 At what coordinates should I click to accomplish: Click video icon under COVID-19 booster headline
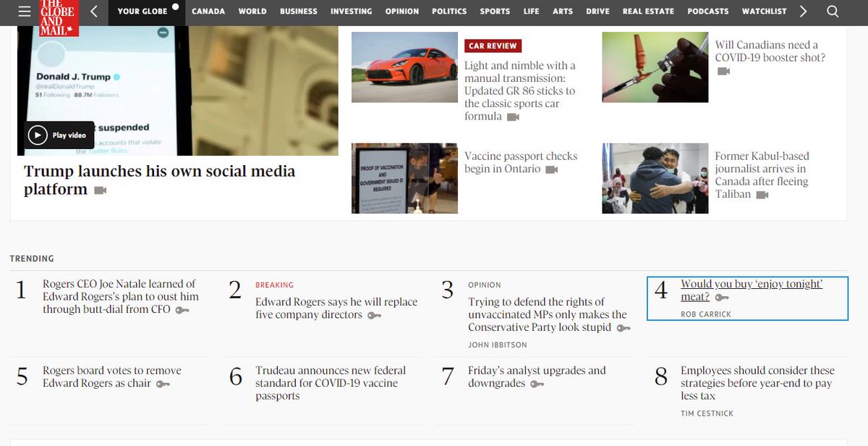[723, 71]
